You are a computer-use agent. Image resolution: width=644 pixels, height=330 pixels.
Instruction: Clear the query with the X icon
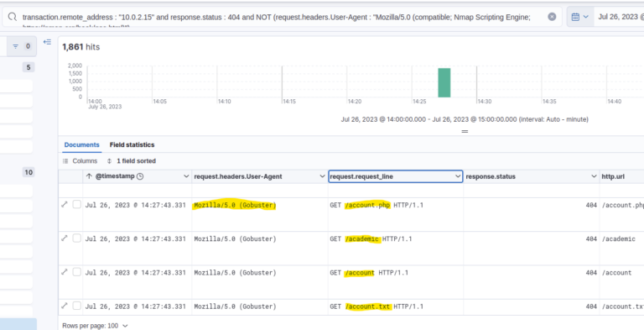(552, 17)
